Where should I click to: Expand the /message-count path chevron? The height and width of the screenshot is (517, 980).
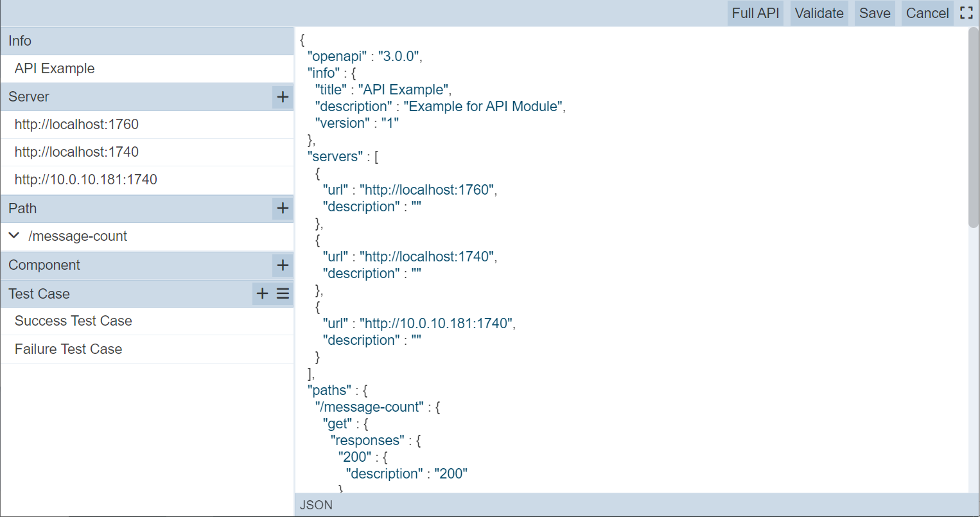(14, 236)
